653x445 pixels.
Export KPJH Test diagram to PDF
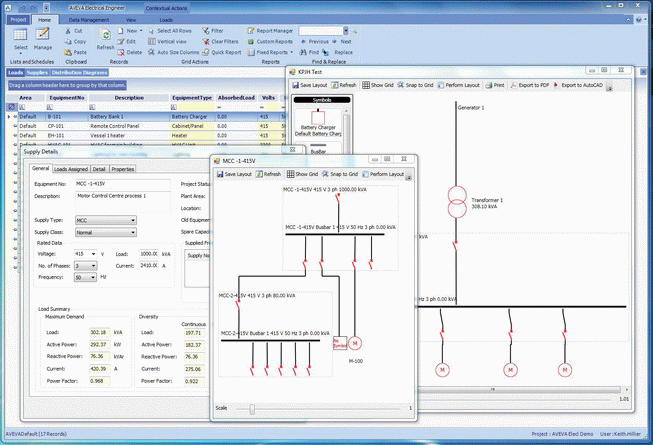[x=529, y=86]
